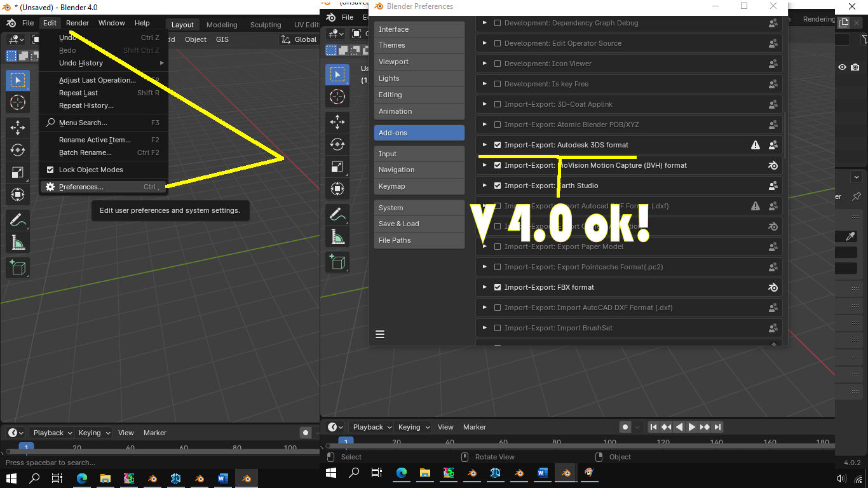Open the hamburger menu in Blender Preferences
Image resolution: width=868 pixels, height=488 pixels.
pyautogui.click(x=380, y=334)
